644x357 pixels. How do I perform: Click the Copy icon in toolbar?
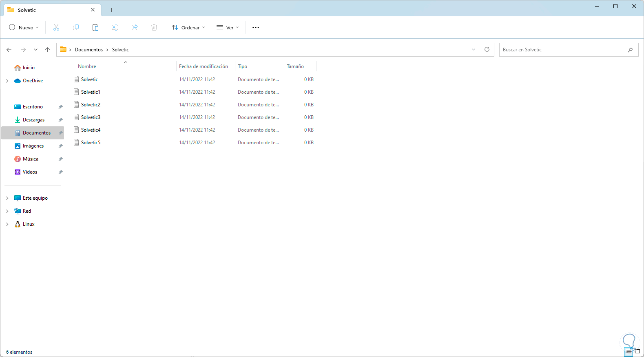coord(76,27)
